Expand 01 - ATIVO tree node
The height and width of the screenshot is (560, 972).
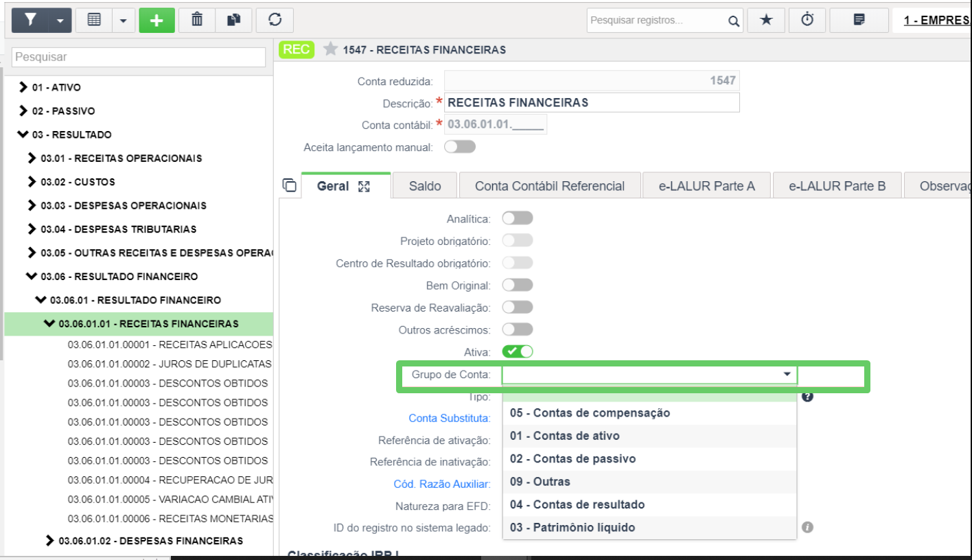[x=24, y=87]
